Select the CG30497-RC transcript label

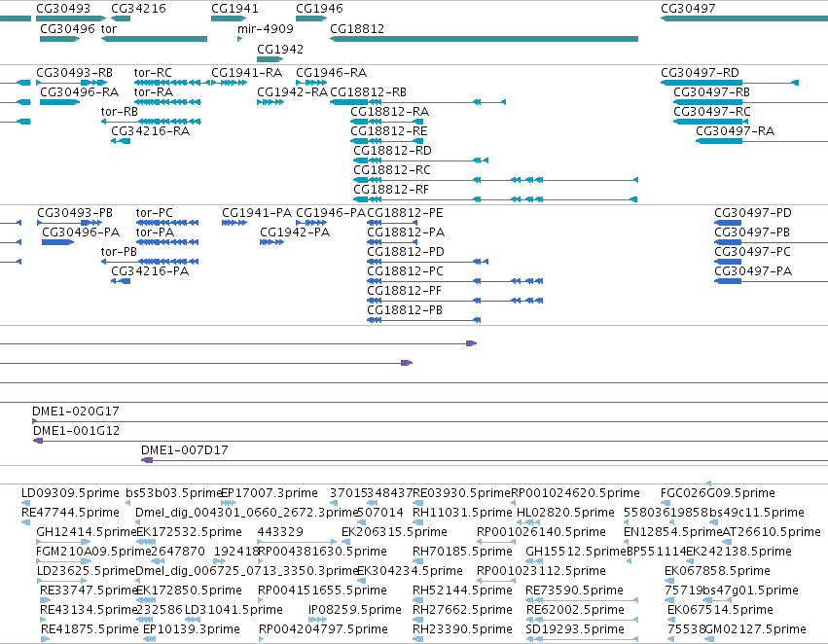point(712,111)
